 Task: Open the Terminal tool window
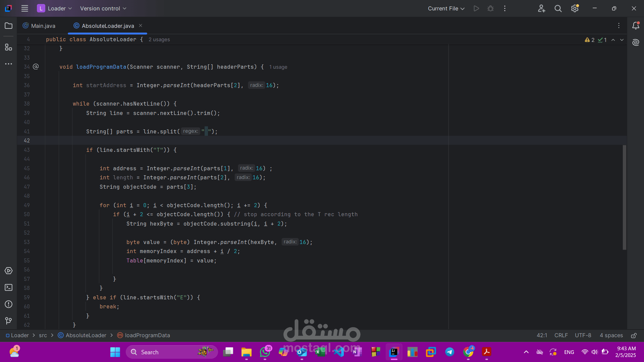(x=9, y=288)
